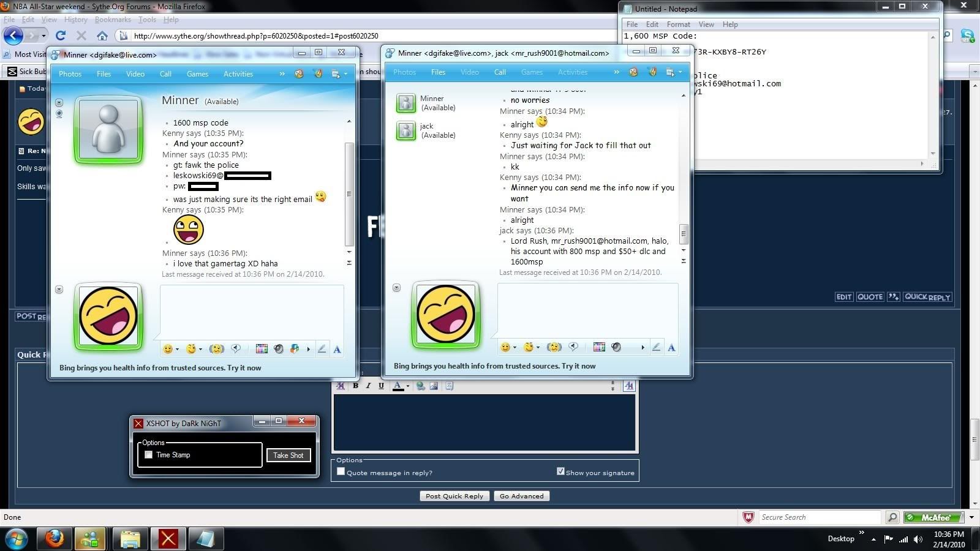Reload the page in Firefox
The width and height of the screenshot is (980, 551).
click(x=60, y=36)
